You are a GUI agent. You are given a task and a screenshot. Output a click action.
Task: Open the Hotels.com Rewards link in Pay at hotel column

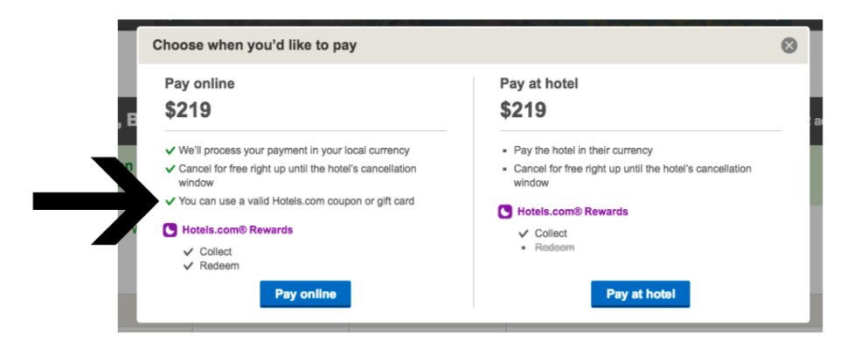[573, 212]
